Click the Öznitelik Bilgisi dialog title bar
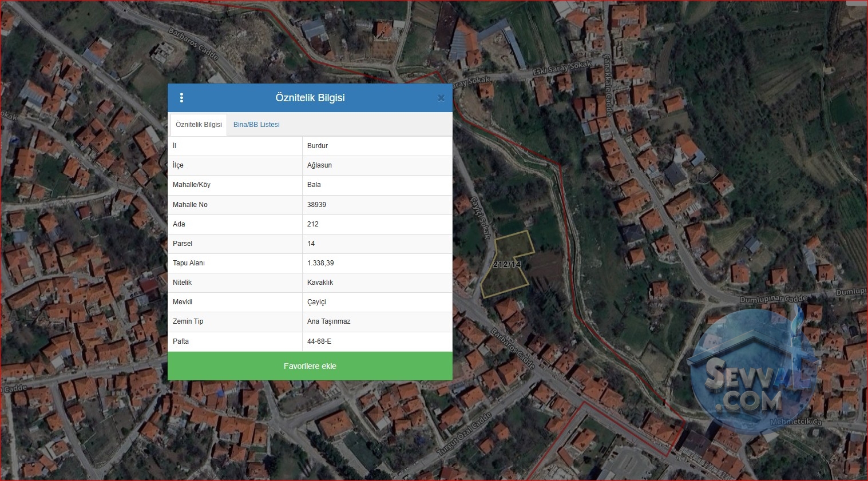The height and width of the screenshot is (481, 868). point(310,98)
